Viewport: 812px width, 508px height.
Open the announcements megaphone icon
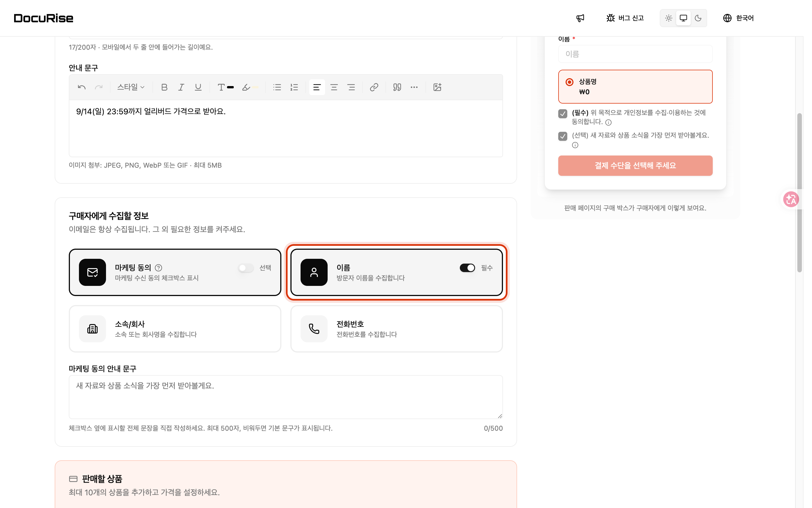581,18
